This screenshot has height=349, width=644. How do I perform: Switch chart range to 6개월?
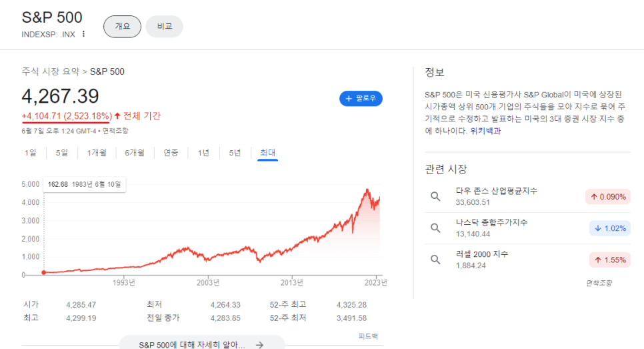pos(135,153)
